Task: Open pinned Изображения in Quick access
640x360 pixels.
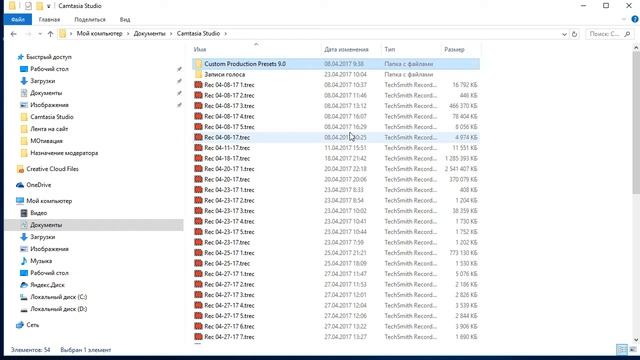Action: pos(49,105)
